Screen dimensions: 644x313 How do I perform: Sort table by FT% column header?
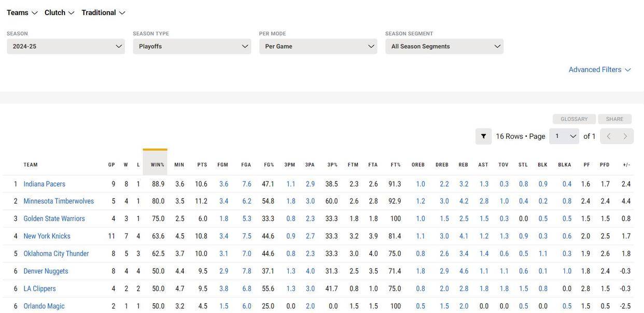[396, 165]
